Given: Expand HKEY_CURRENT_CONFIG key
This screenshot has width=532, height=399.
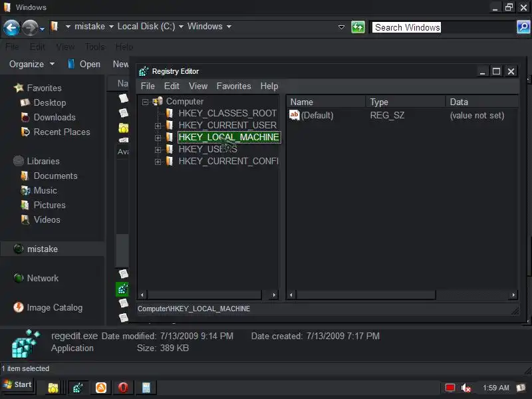Looking at the screenshot, I should pos(158,162).
